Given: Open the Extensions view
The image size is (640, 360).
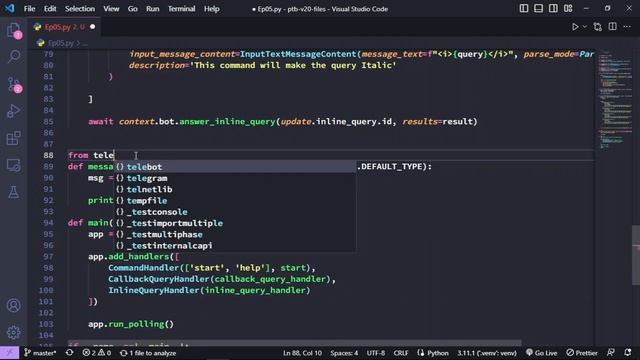Looking at the screenshot, I should [13, 138].
